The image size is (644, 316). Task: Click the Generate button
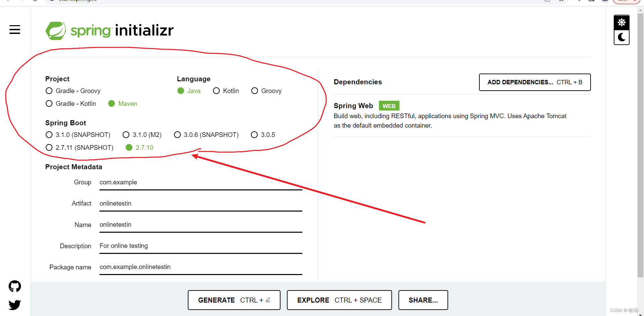pyautogui.click(x=234, y=300)
